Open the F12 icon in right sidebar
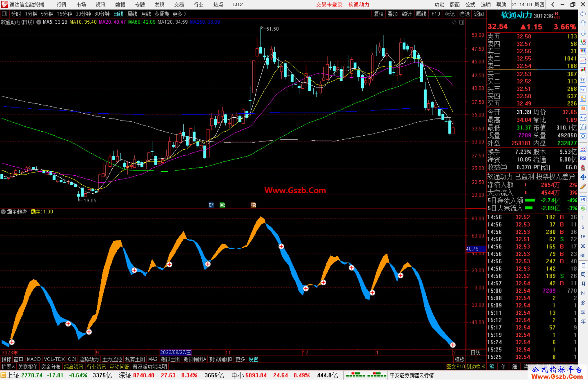 click(x=583, y=118)
